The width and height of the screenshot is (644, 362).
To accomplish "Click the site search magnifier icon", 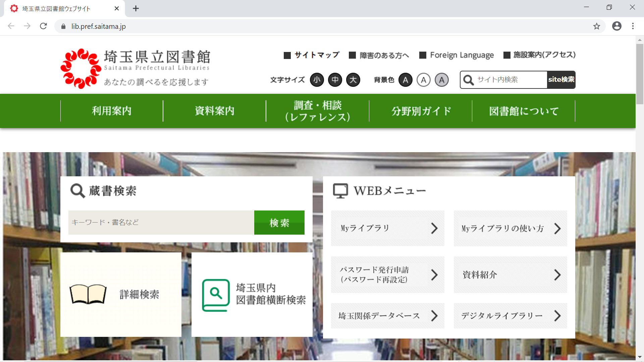I will tap(468, 80).
